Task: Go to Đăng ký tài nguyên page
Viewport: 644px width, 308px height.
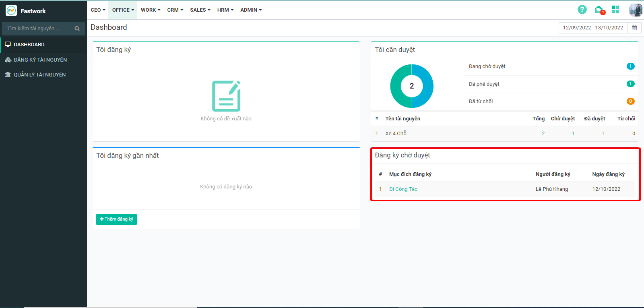Action: (40, 60)
